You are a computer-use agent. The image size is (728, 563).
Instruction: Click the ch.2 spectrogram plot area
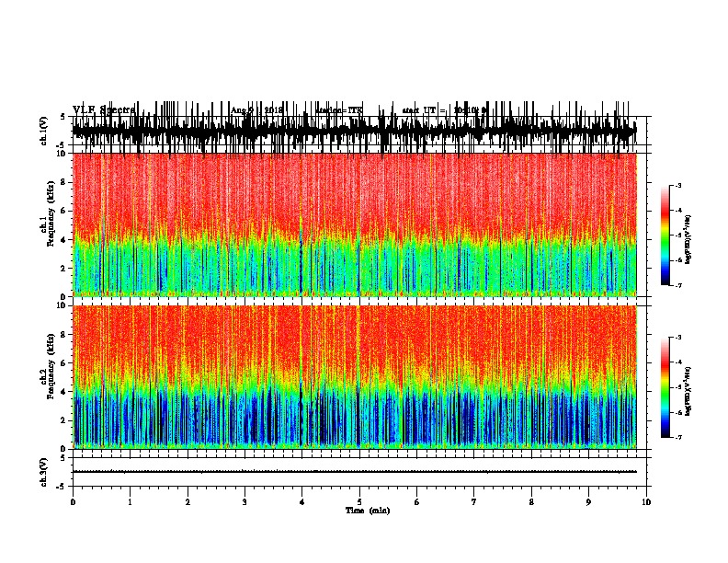point(355,377)
